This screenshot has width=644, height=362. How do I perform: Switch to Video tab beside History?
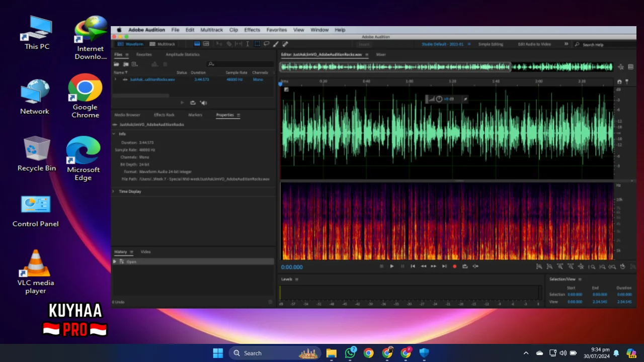click(145, 252)
